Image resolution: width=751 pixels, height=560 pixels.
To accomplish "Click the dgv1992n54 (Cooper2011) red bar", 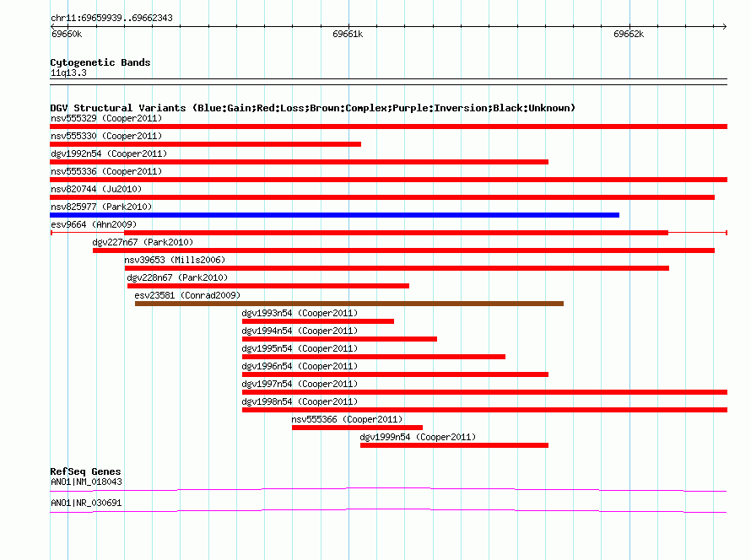I will [299, 162].
